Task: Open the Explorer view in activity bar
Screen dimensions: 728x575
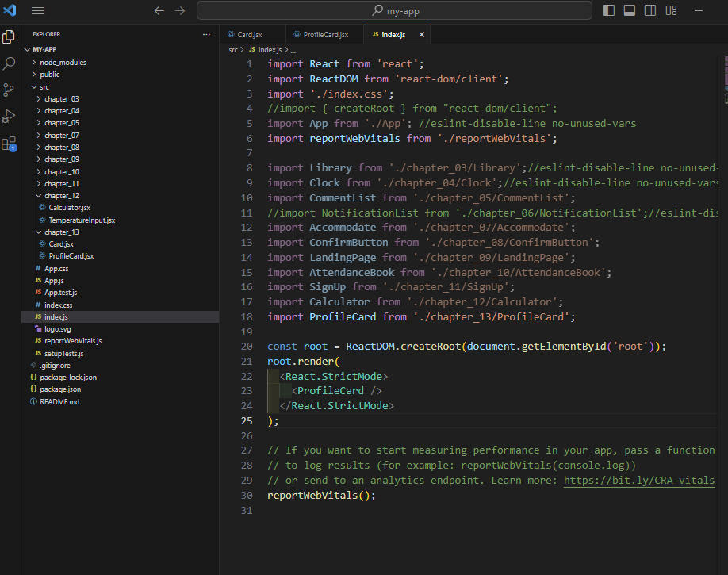Action: pos(10,36)
